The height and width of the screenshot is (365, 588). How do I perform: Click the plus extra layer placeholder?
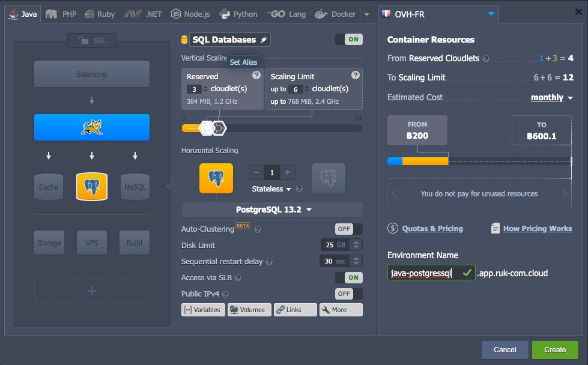pos(92,291)
